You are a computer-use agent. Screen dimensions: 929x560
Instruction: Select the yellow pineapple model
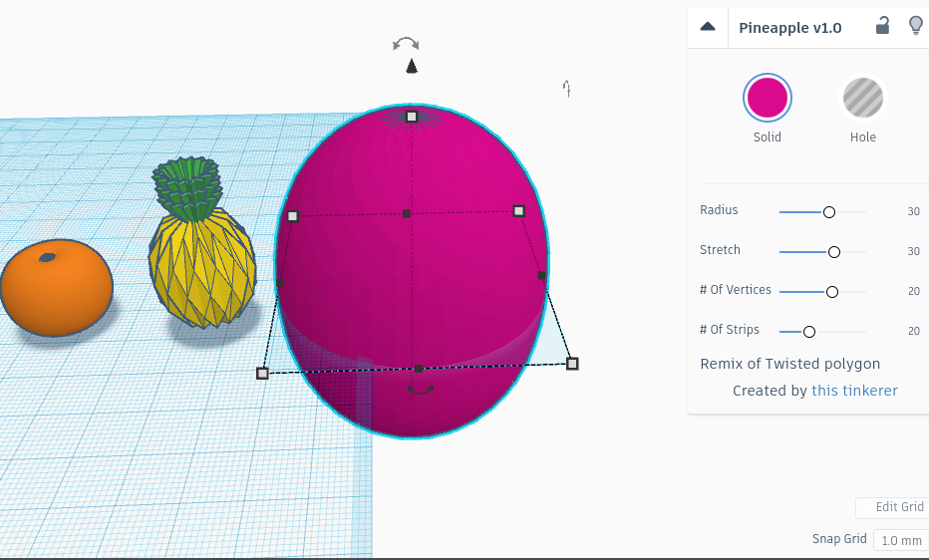(203, 269)
